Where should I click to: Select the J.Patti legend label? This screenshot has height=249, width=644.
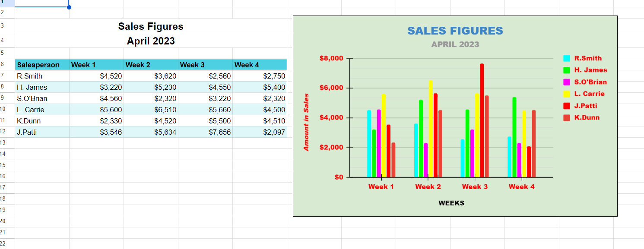click(x=585, y=106)
